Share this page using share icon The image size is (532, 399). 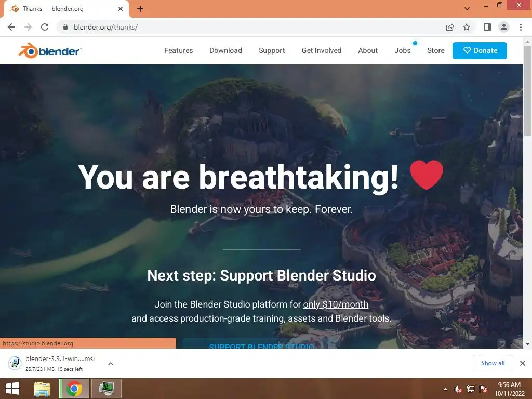450,27
